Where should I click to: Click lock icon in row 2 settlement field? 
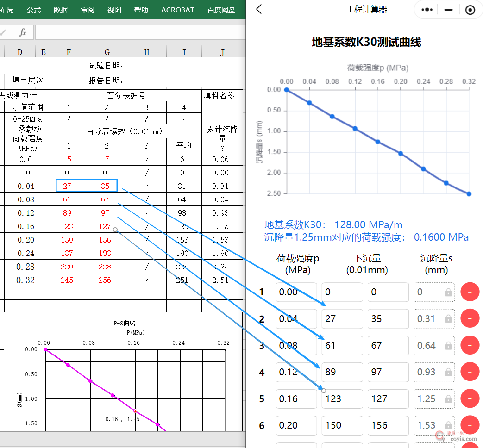click(x=448, y=319)
